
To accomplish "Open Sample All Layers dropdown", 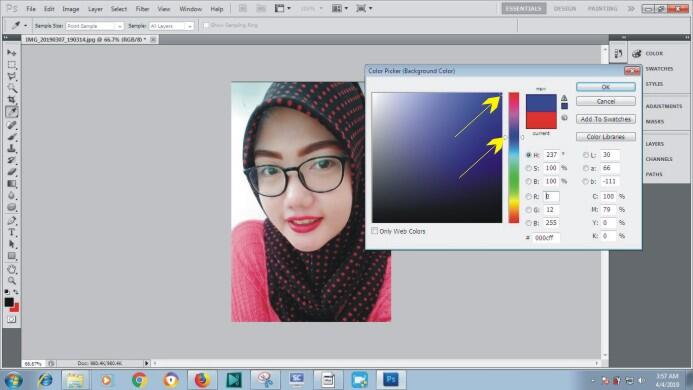I will point(171,26).
